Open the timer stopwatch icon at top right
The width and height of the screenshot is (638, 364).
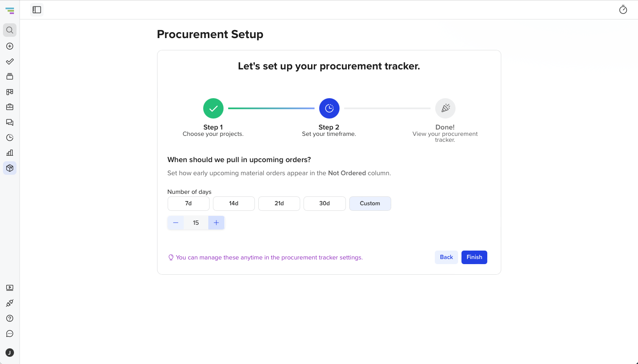[623, 10]
